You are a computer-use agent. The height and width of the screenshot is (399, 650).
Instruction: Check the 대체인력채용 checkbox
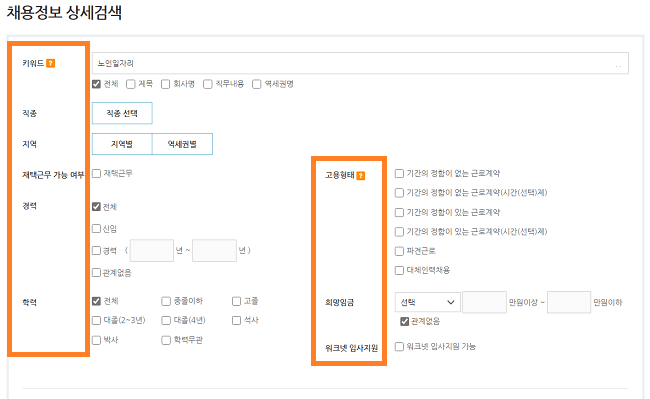tap(399, 271)
